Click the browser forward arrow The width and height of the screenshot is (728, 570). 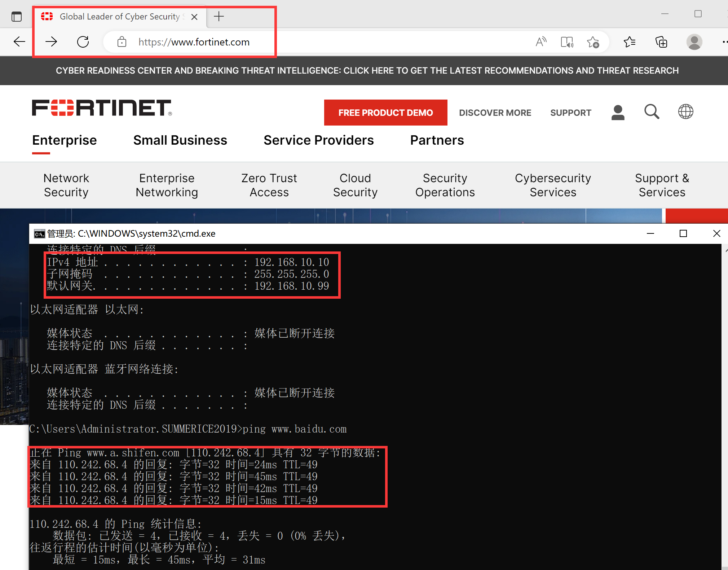point(51,42)
